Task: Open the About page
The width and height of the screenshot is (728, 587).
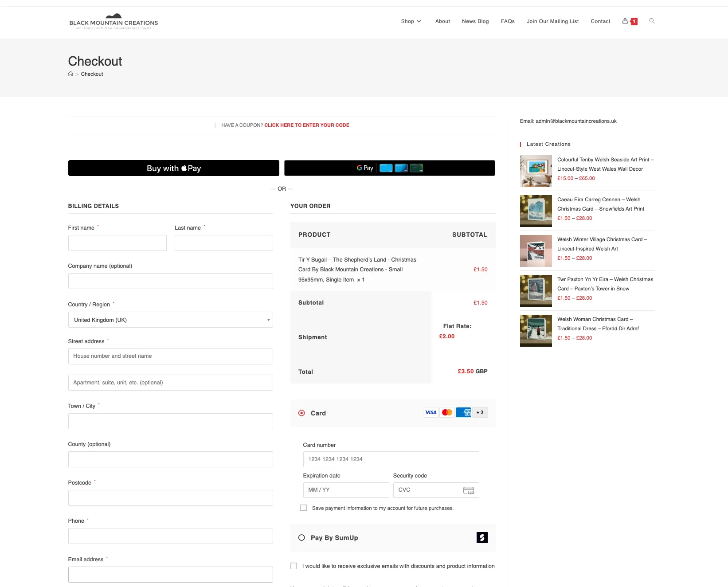Action: click(x=442, y=21)
